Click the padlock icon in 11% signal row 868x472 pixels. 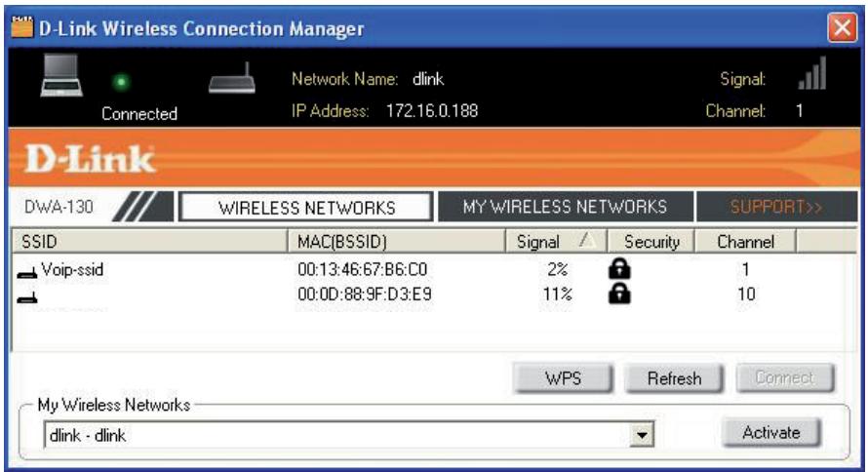tap(619, 294)
